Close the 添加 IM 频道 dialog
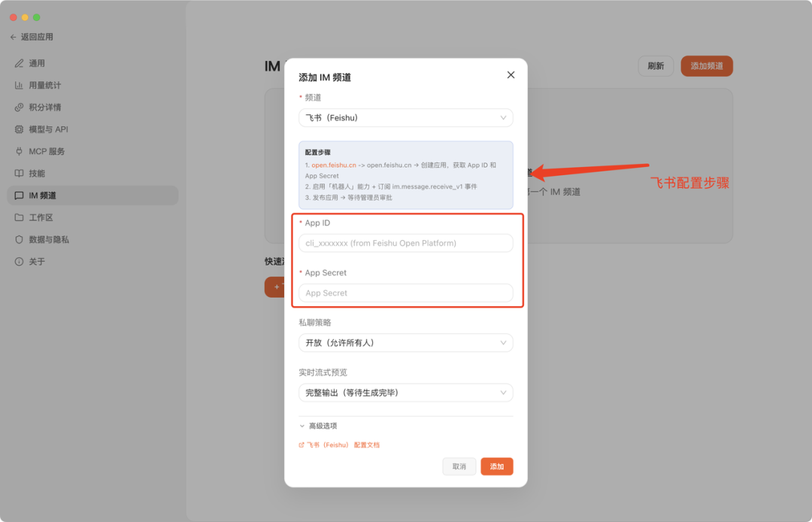This screenshot has height=522, width=812. click(511, 75)
